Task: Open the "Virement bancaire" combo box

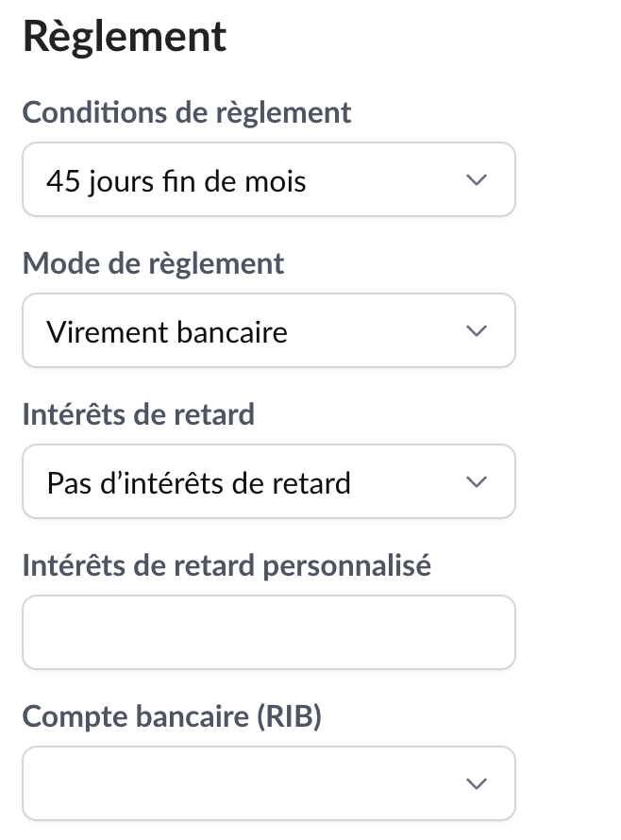Action: click(268, 330)
